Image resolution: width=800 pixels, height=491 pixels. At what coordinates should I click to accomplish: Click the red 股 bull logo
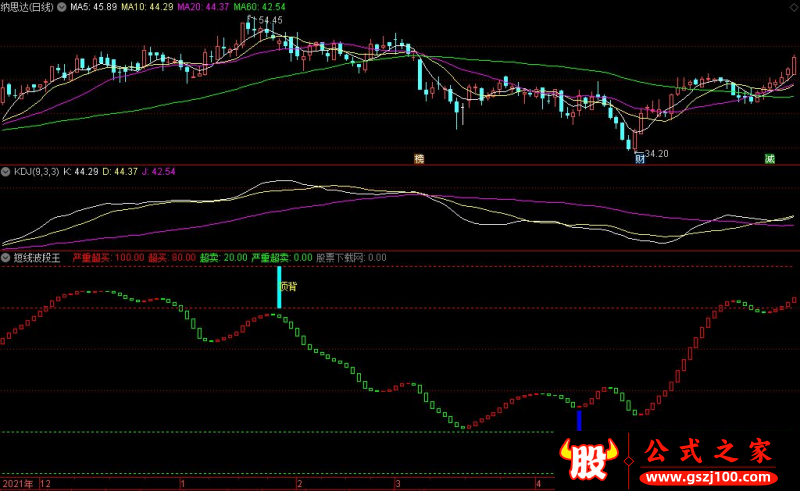click(x=589, y=459)
